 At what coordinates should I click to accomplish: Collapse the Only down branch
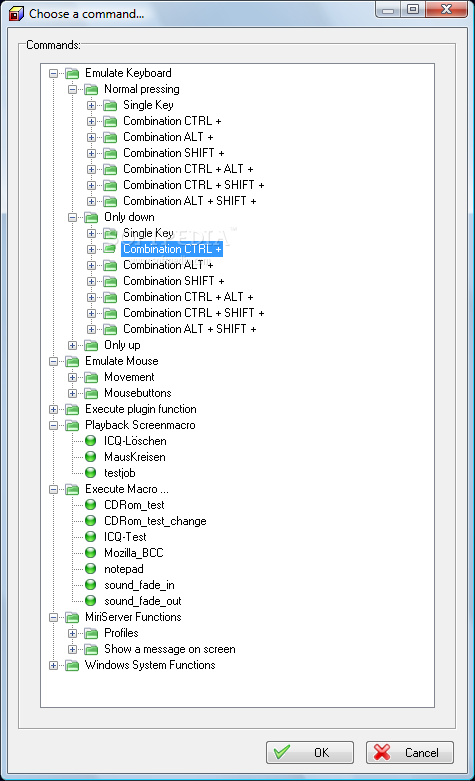[72, 218]
